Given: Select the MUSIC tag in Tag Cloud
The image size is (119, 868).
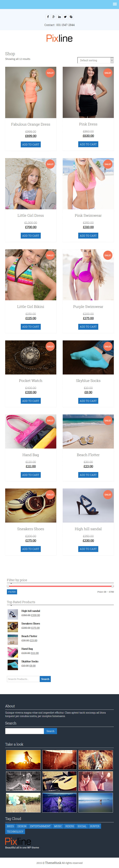Looking at the screenshot, I should [x=58, y=826].
